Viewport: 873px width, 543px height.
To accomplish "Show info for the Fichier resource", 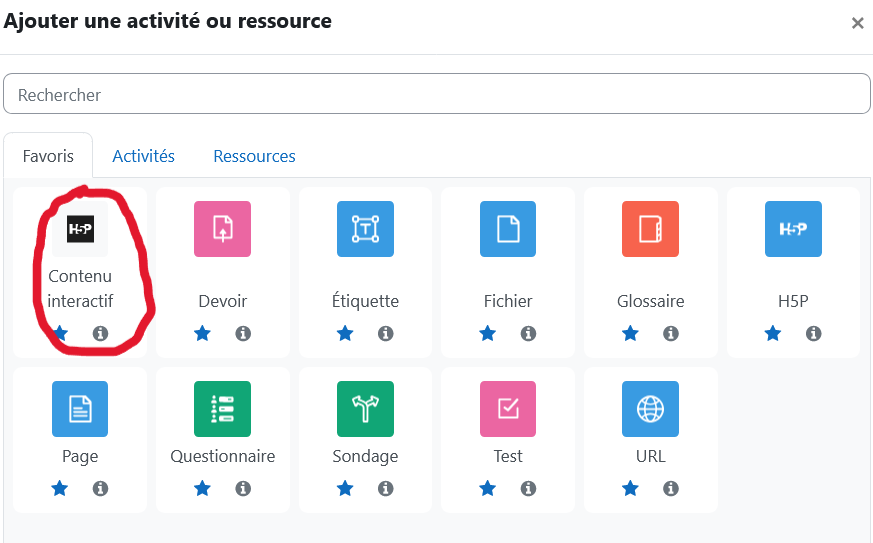I will coord(528,334).
